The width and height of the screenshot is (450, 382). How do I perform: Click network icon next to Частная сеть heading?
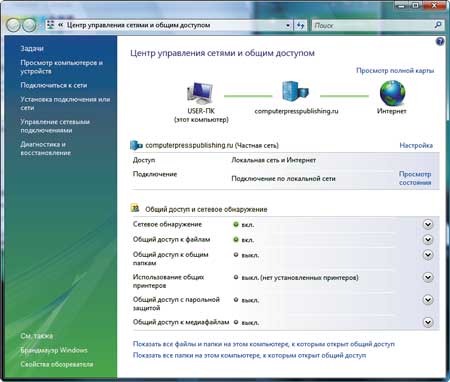tap(136, 145)
